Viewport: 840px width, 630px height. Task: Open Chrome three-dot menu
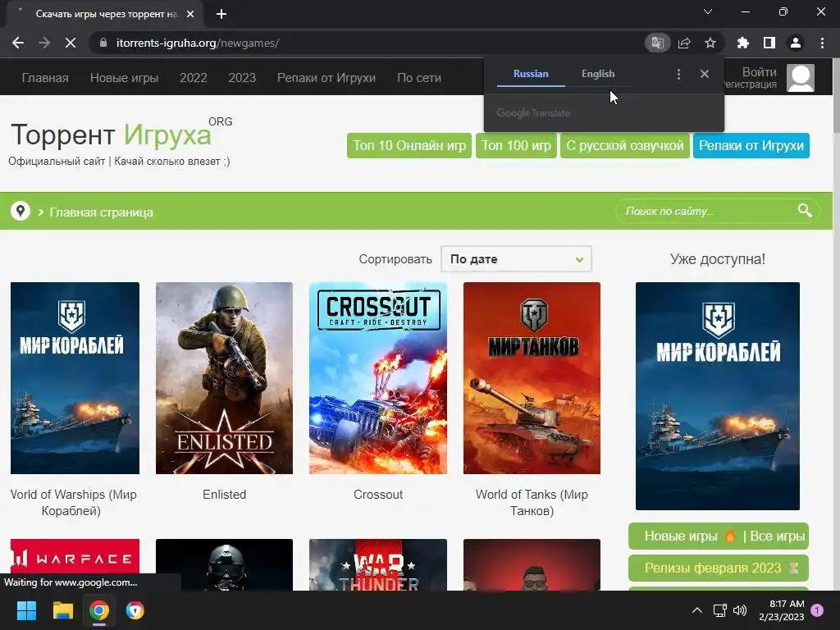point(822,43)
